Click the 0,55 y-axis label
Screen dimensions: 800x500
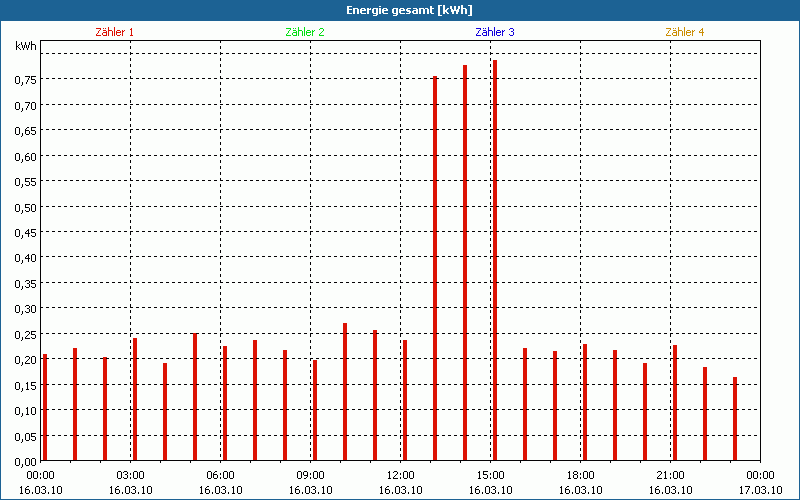coord(26,182)
